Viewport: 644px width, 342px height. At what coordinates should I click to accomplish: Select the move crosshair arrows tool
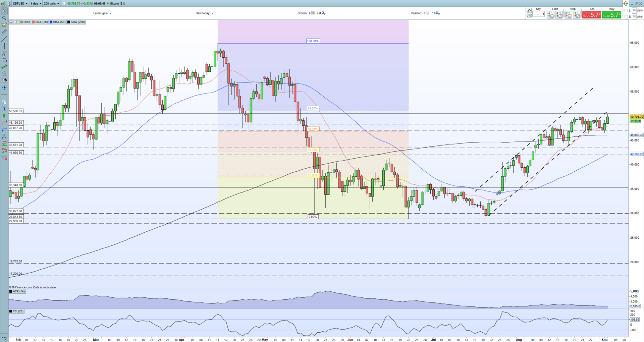(x=4, y=88)
